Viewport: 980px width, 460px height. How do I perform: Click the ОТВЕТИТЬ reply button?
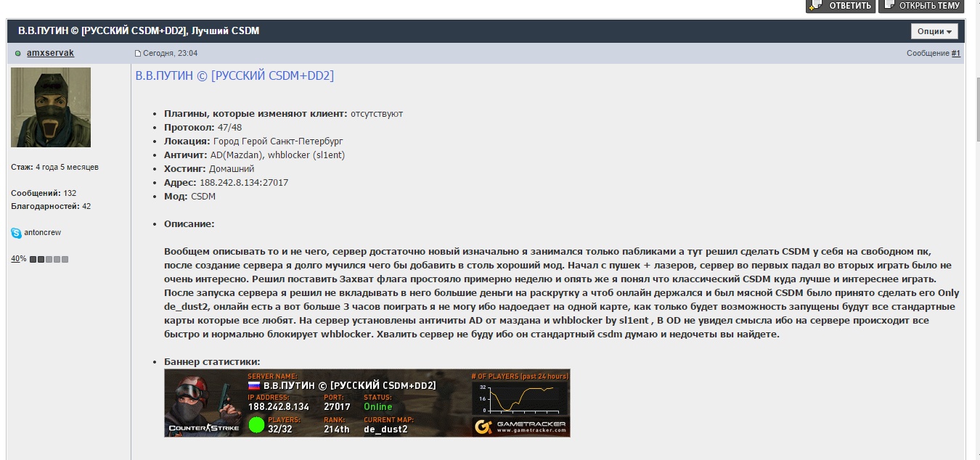[840, 6]
